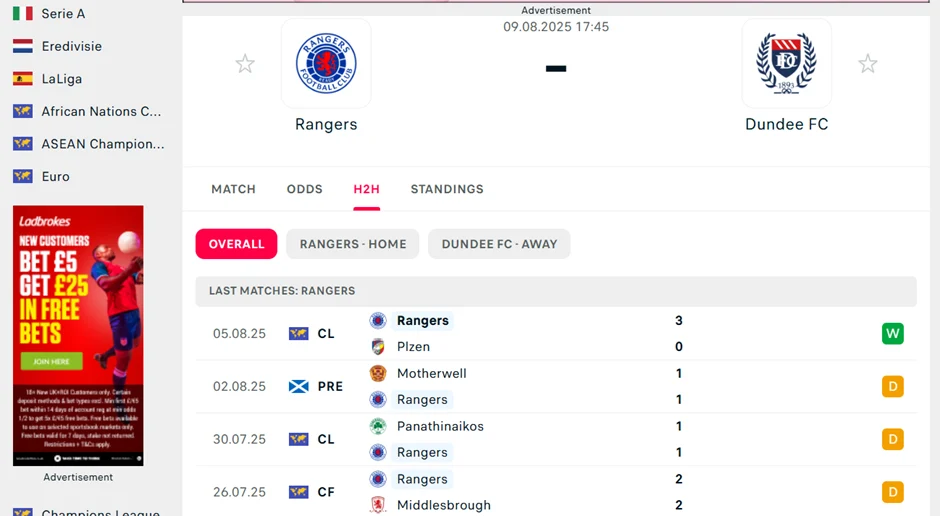Select the OVERALL filter pill
940x516 pixels.
click(x=236, y=244)
